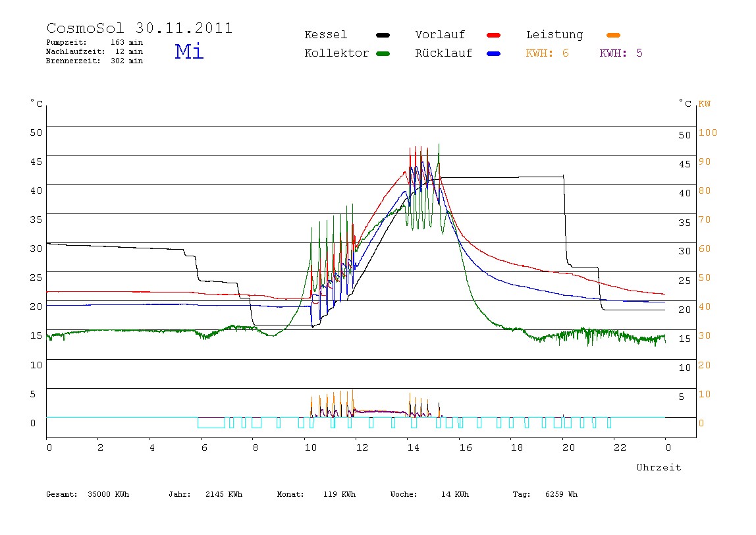The height and width of the screenshot is (535, 756).
Task: Select the 'Rücklauf' legend label
Action: [444, 53]
